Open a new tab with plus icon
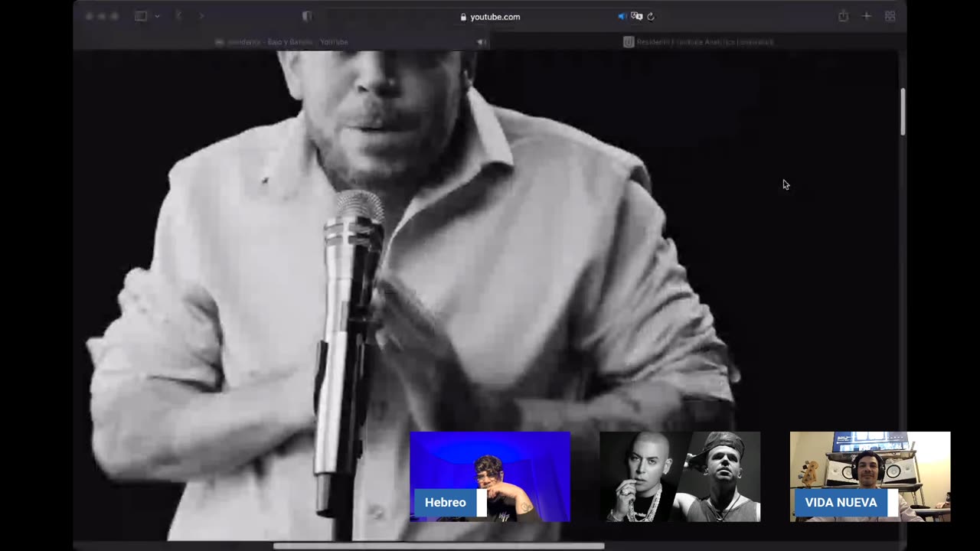 (x=867, y=16)
